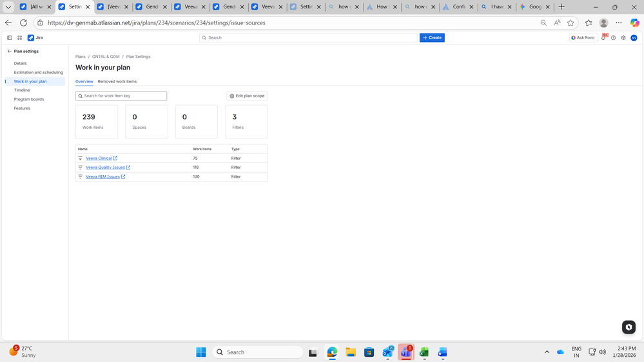644x362 pixels.
Task: Open File Explorer from the taskbar
Action: (350, 352)
